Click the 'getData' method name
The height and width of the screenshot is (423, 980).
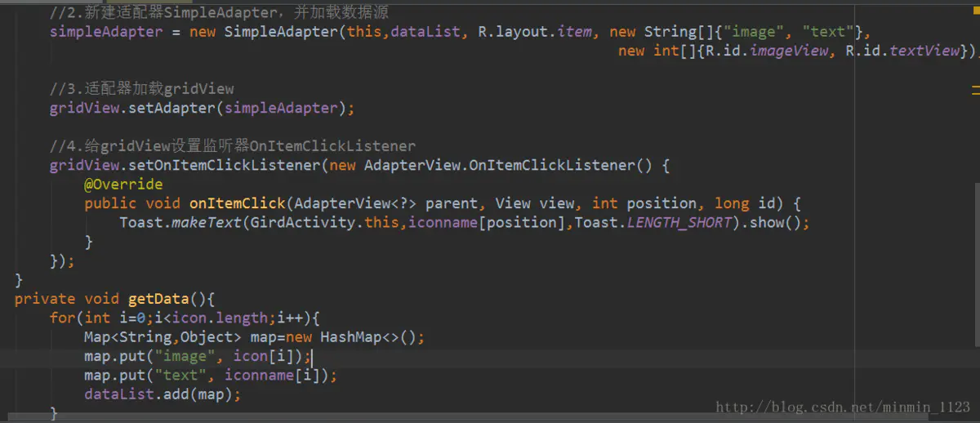pos(158,299)
